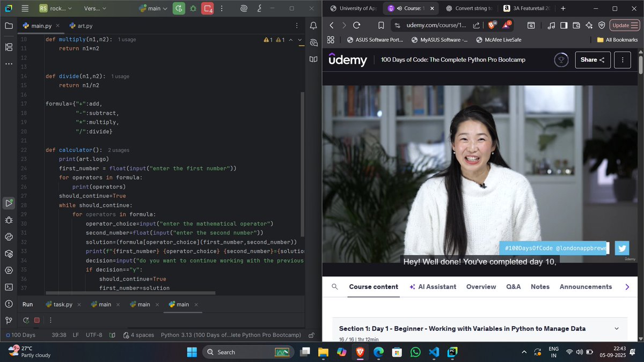
Task: Toggle the Brave sidebar panel
Action: point(563,25)
